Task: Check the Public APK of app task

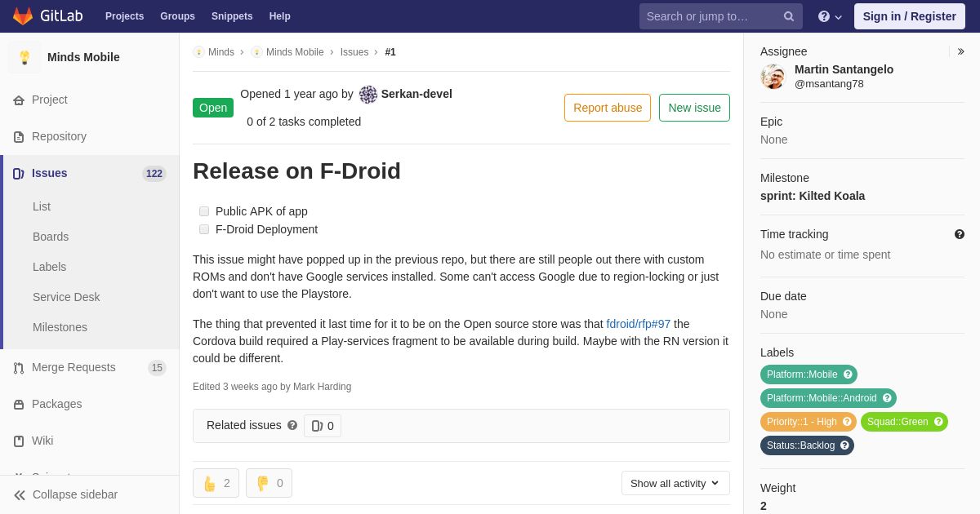Action: [x=204, y=211]
